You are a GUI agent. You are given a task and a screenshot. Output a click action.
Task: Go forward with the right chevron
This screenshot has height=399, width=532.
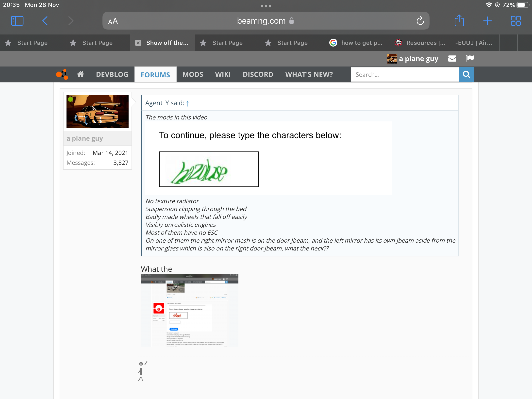coord(71,21)
